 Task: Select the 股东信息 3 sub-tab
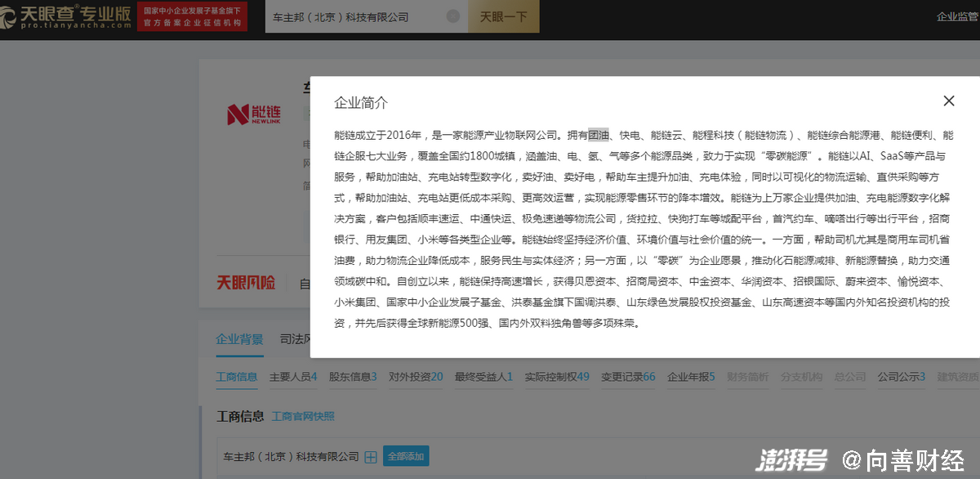pyautogui.click(x=353, y=377)
